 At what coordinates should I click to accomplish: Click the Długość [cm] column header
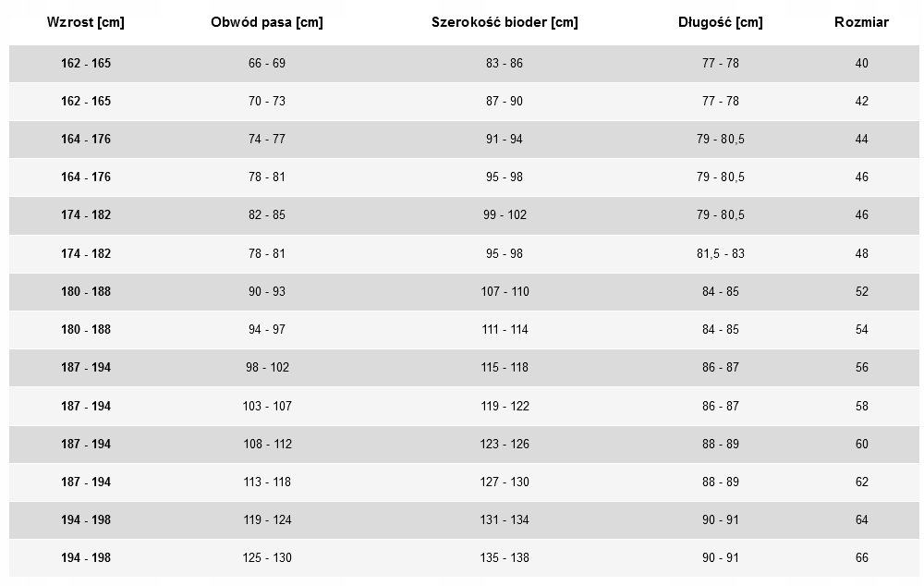[720, 22]
